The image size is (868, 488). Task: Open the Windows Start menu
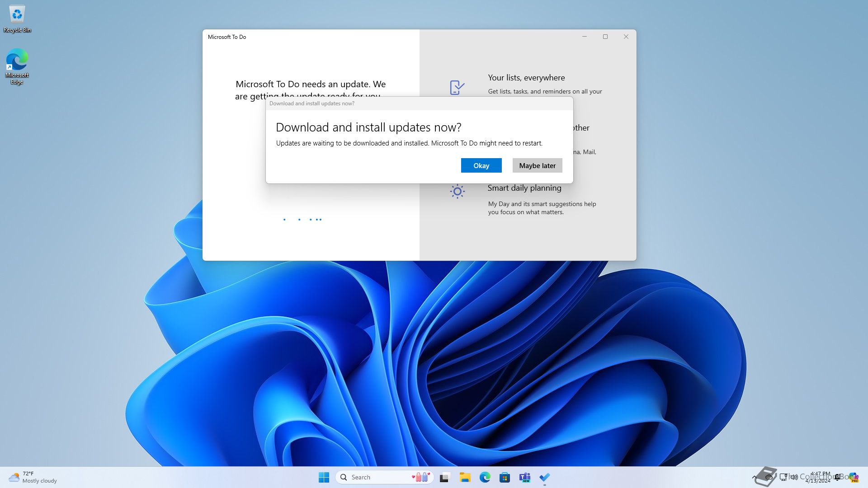click(324, 477)
